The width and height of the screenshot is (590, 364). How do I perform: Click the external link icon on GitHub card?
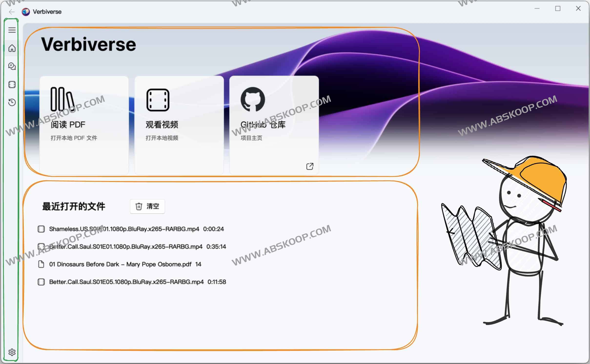pos(309,166)
